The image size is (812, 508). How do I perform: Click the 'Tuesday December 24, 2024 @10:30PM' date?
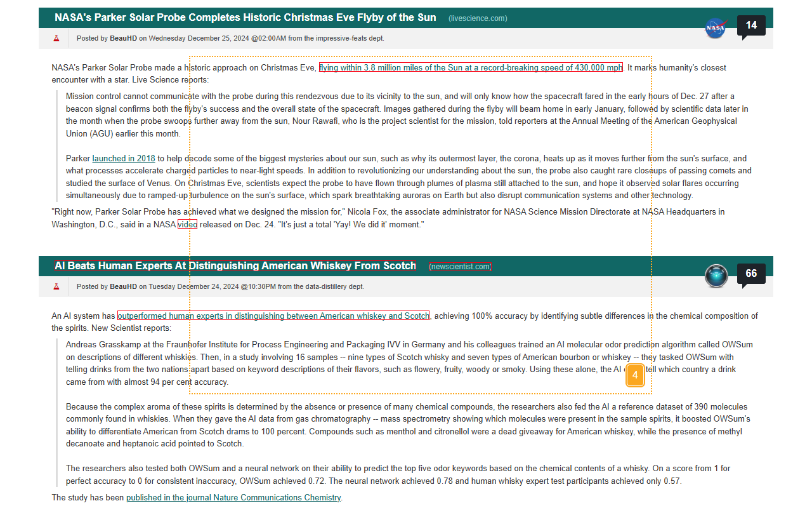[x=212, y=286]
